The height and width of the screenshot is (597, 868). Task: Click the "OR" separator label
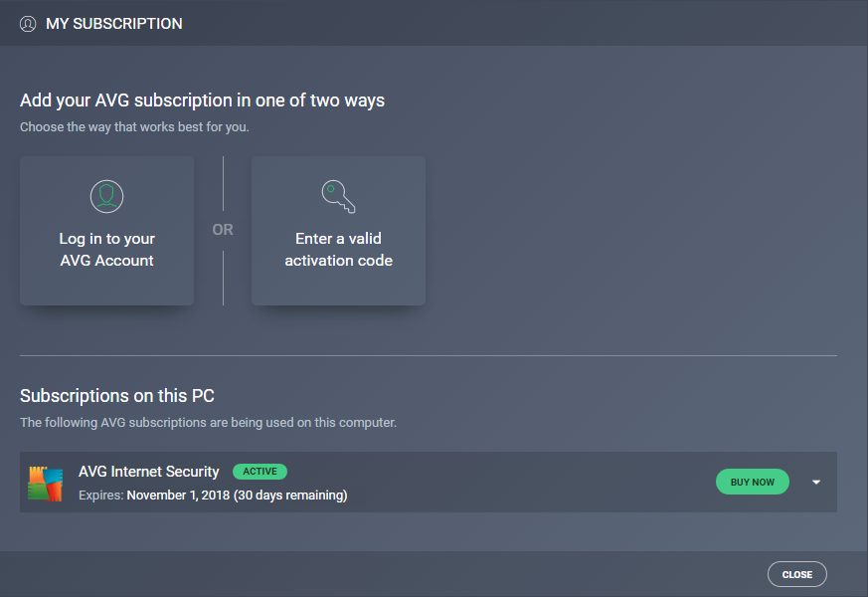[x=223, y=230]
